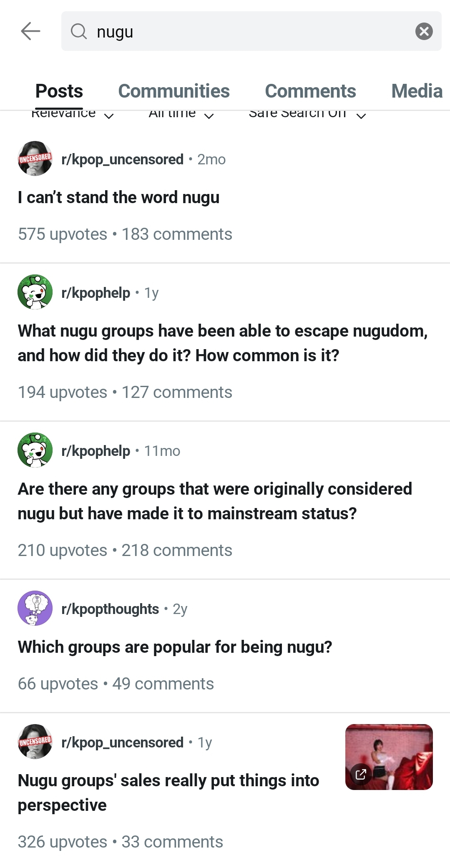Open "Which groups are popular for being nugu?" post
Screen dimensions: 450x868
tap(175, 647)
